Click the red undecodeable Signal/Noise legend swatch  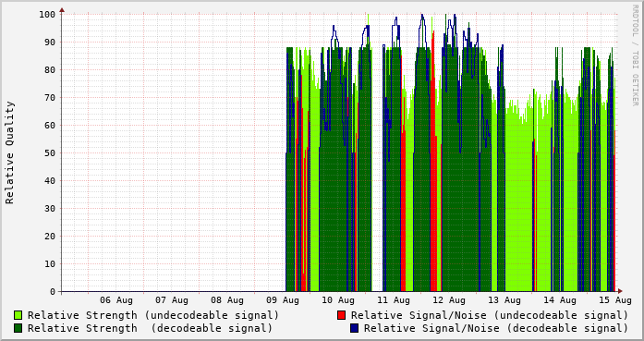(x=341, y=315)
